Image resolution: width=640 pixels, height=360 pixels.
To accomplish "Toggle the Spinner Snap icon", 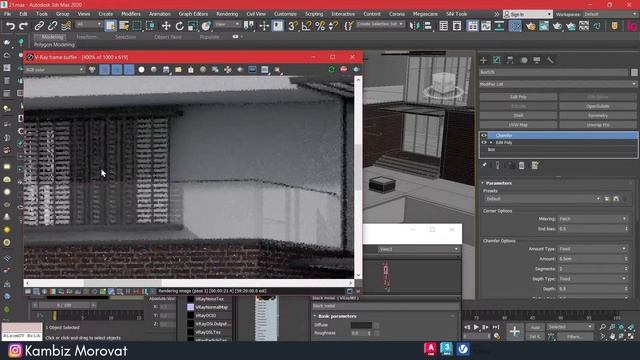I will [x=333, y=26].
